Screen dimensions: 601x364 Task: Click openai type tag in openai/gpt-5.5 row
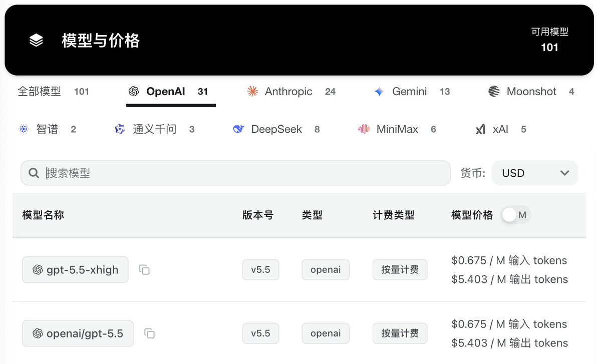point(326,333)
